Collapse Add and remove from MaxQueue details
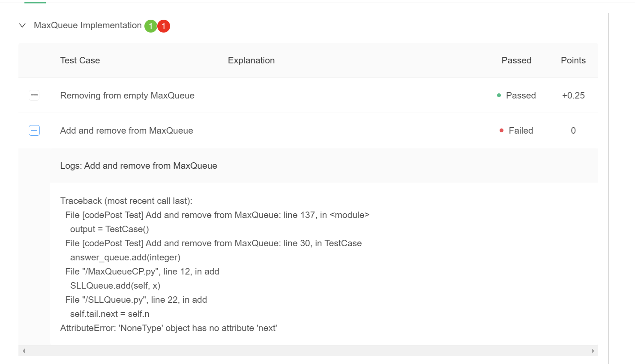The height and width of the screenshot is (364, 635). 34,130
